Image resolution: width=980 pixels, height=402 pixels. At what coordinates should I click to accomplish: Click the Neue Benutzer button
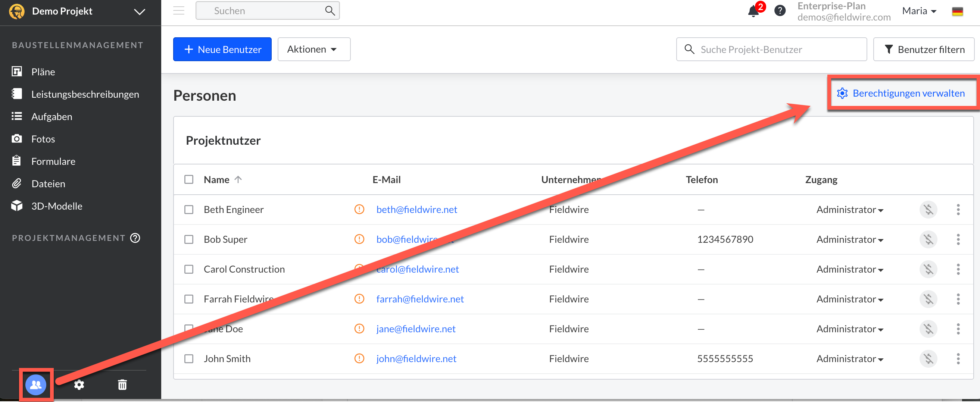click(222, 50)
